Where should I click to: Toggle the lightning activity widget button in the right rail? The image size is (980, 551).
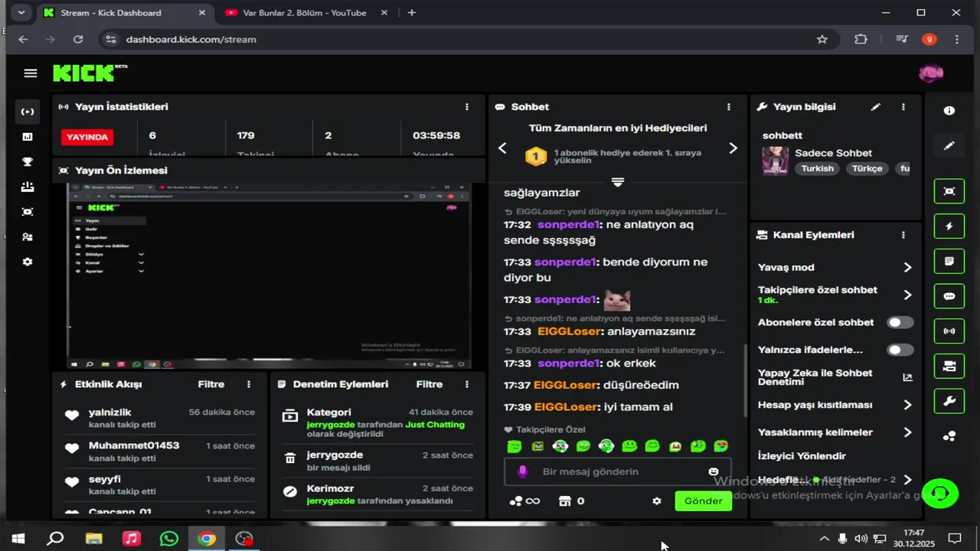pos(949,227)
